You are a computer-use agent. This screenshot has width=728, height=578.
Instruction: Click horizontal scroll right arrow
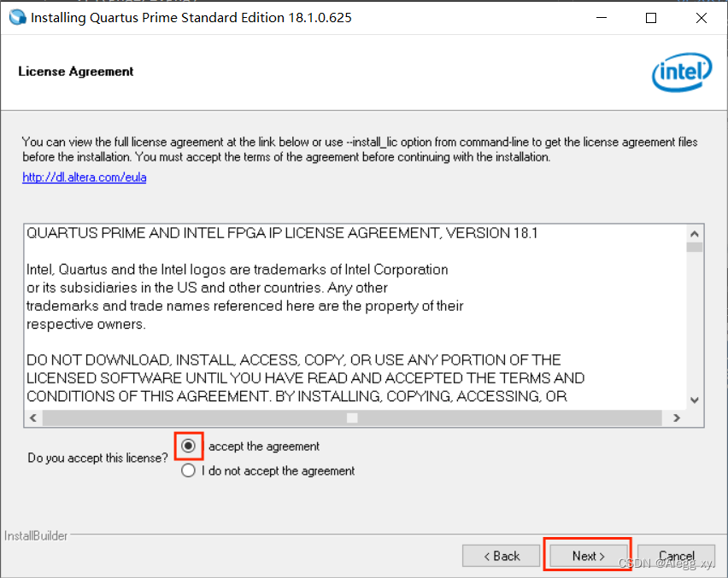tap(677, 417)
